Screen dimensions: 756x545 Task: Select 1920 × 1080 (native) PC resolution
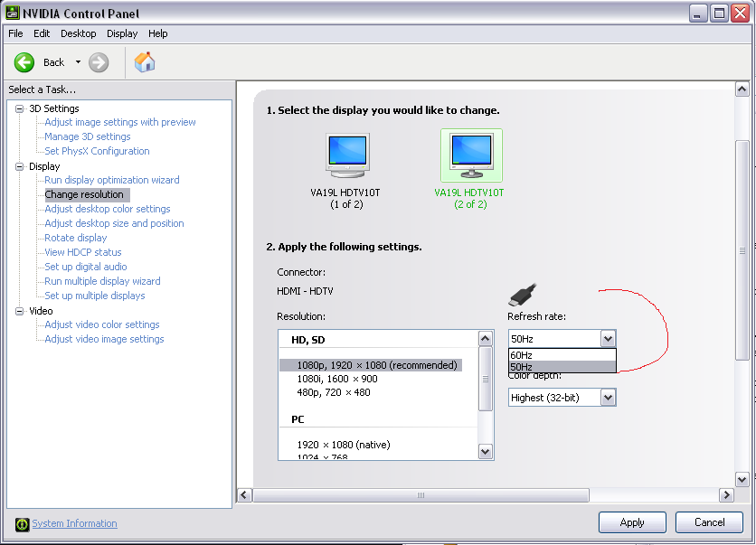click(x=344, y=445)
